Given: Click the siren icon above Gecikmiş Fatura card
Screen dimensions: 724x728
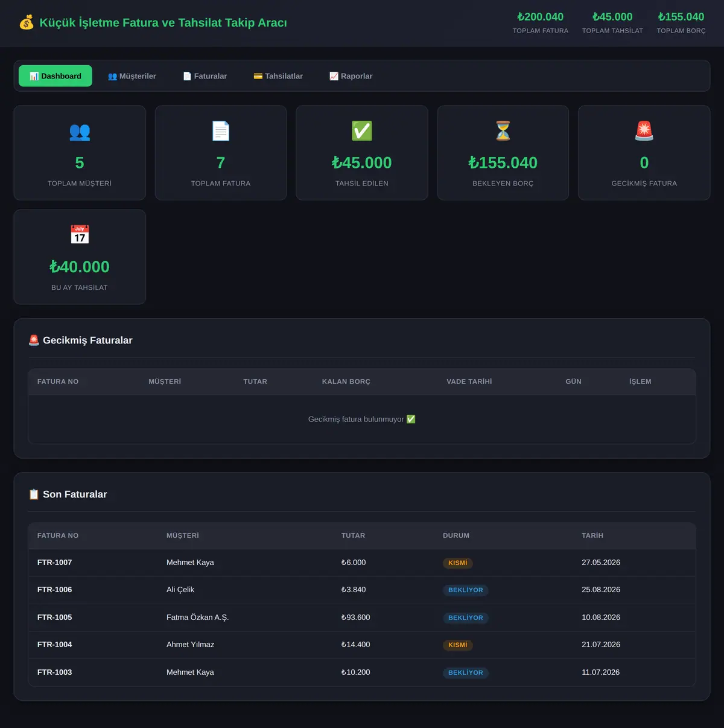Looking at the screenshot, I should click(x=644, y=131).
